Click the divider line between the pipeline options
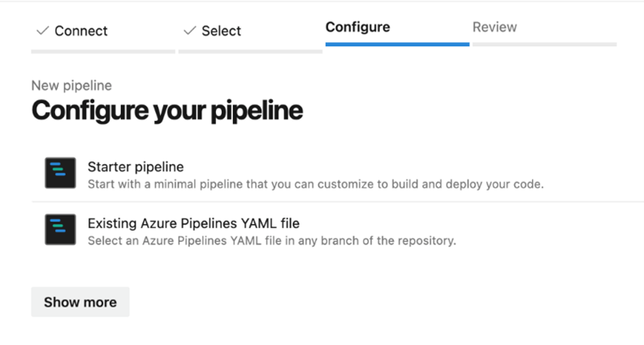644x345 pixels. point(337,202)
